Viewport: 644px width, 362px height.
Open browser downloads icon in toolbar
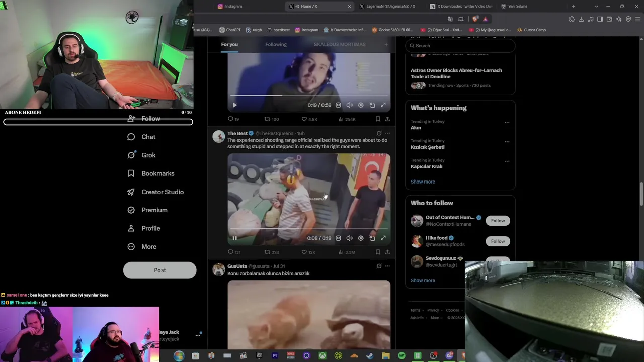point(581,19)
